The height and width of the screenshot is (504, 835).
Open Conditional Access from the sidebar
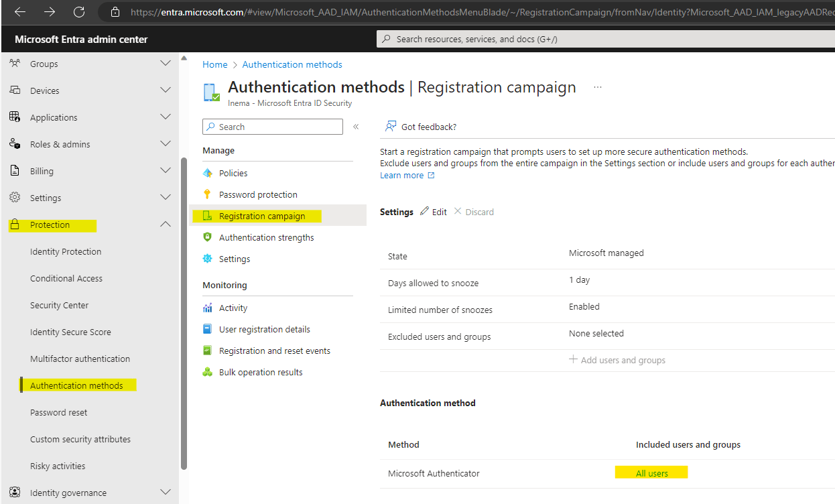point(66,277)
